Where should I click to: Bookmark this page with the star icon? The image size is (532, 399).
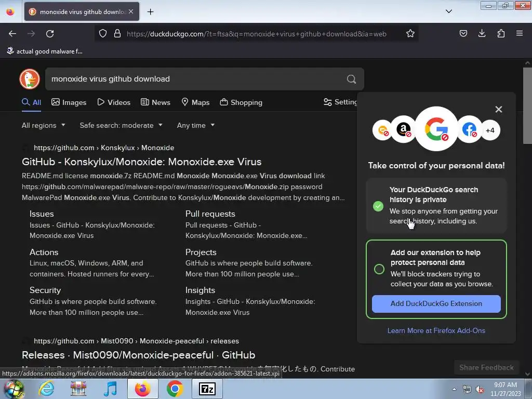coord(410,34)
